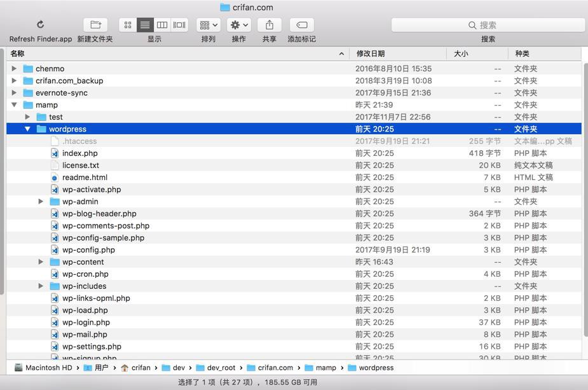Viewport: 588px width, 390px height.
Task: Go to dev_root folder in path bar
Action: coord(215,368)
